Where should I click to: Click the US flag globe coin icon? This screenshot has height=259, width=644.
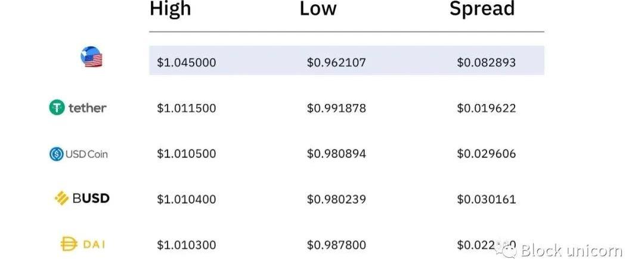click(91, 57)
